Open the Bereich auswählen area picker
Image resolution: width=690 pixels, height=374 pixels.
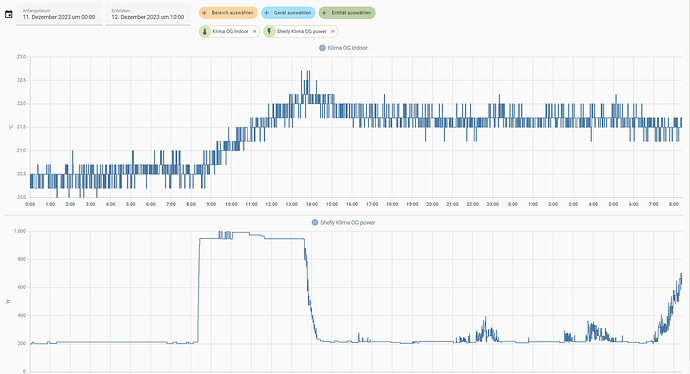click(x=228, y=13)
